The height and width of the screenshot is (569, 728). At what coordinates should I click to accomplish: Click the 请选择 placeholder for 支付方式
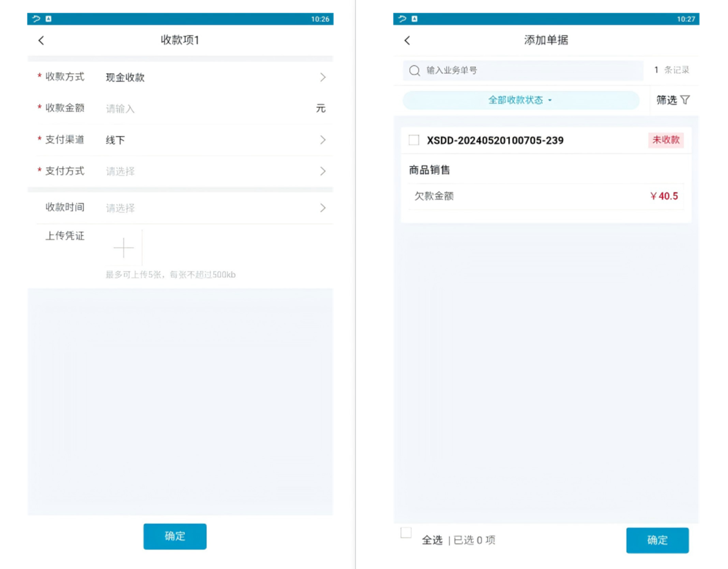click(x=120, y=171)
